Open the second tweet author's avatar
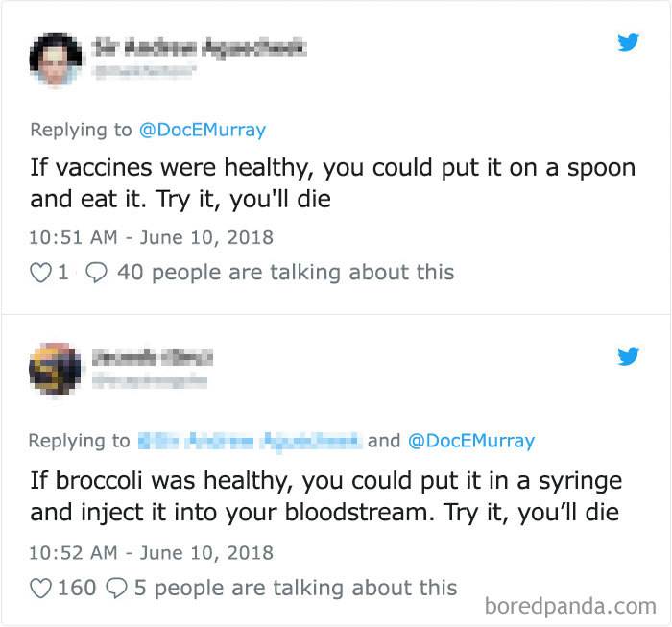Image resolution: width=672 pixels, height=627 pixels. coord(56,370)
